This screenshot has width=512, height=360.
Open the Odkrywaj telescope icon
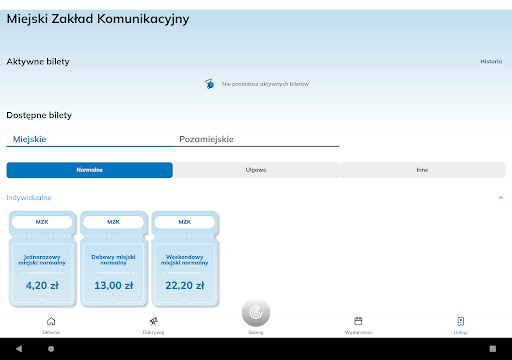point(153,321)
